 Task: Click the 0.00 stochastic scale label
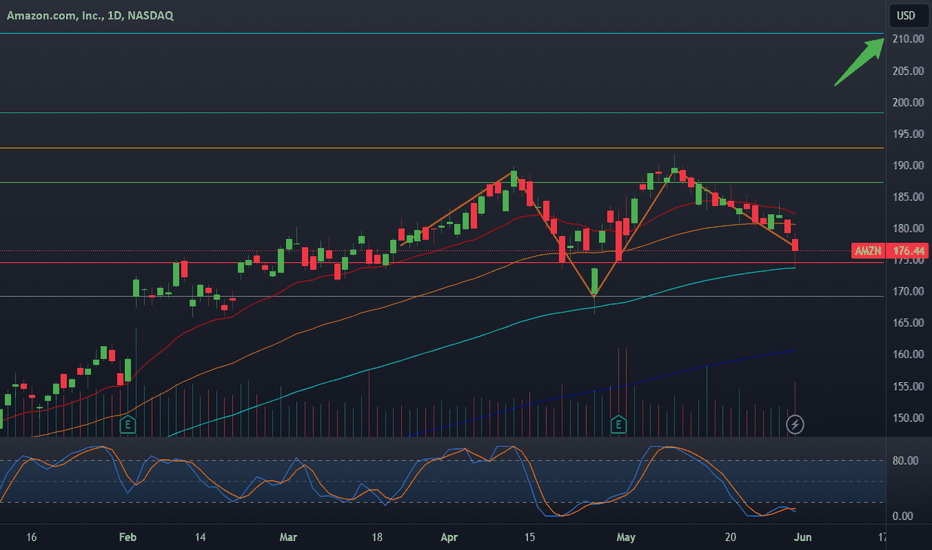(x=902, y=516)
